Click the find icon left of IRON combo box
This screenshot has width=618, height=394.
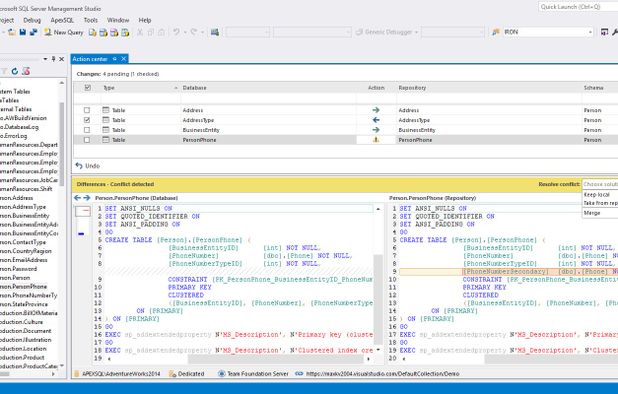[496, 32]
